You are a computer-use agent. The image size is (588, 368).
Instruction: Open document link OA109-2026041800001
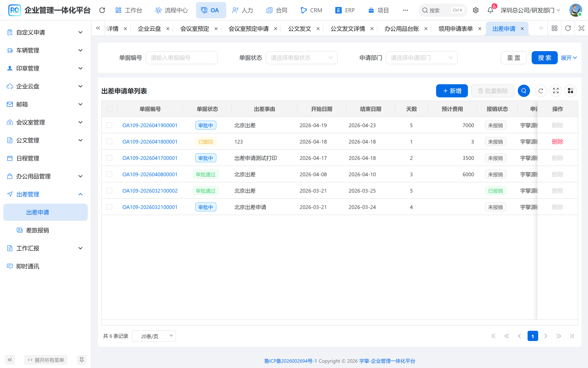(150, 141)
